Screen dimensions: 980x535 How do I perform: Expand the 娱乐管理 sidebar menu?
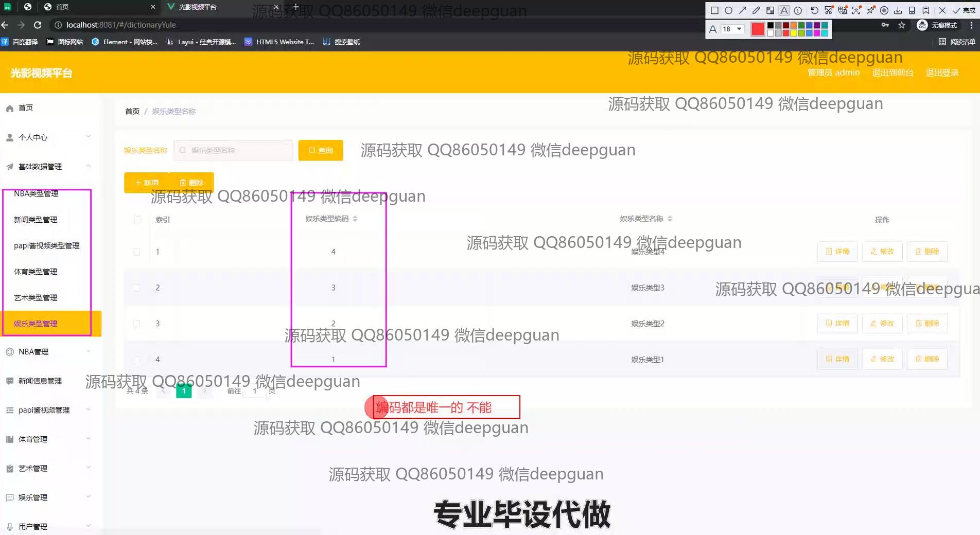(x=50, y=497)
